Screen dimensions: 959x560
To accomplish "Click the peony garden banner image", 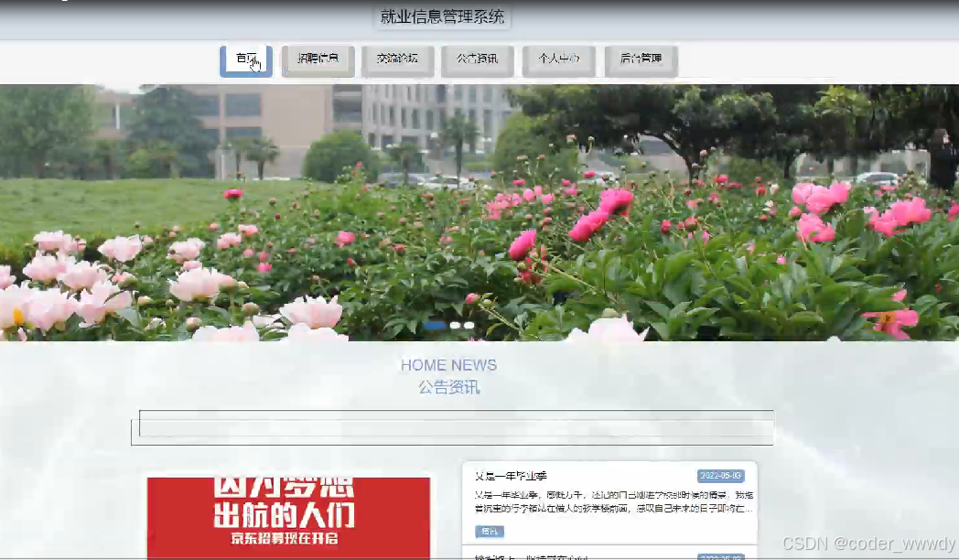I will [x=479, y=212].
